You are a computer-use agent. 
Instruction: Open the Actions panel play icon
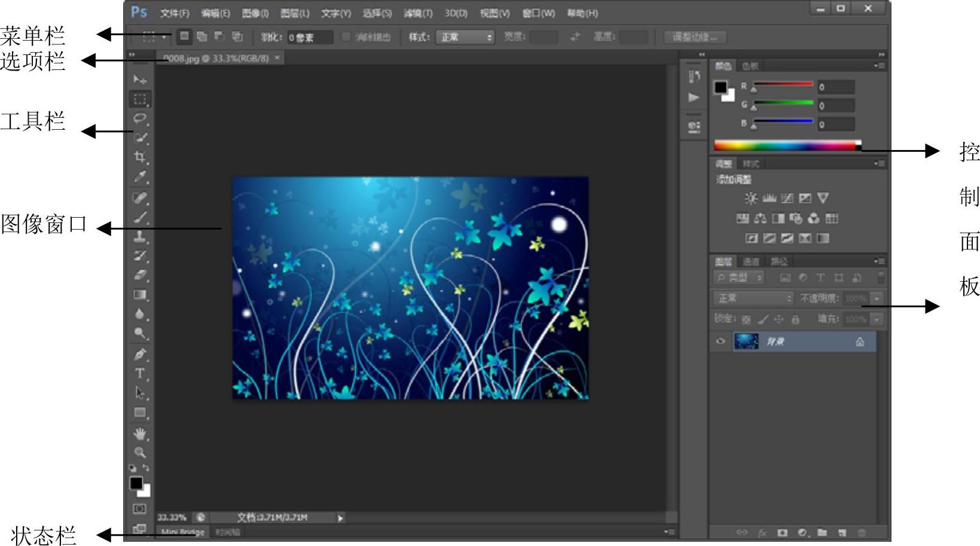click(x=694, y=97)
